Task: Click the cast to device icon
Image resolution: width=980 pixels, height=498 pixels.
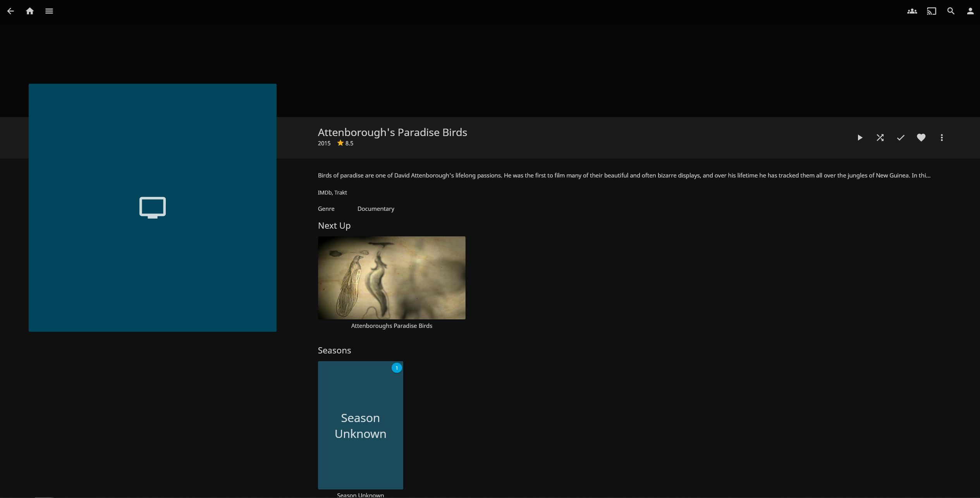Action: 932,11
